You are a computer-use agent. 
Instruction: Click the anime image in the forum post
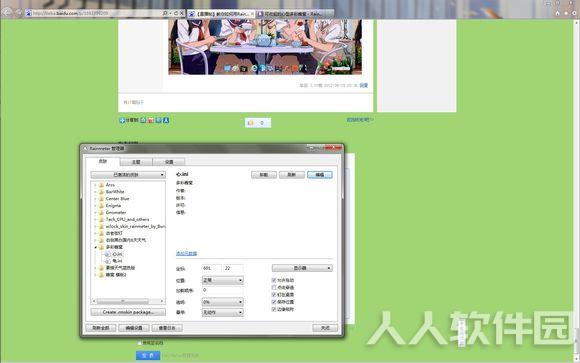(265, 47)
